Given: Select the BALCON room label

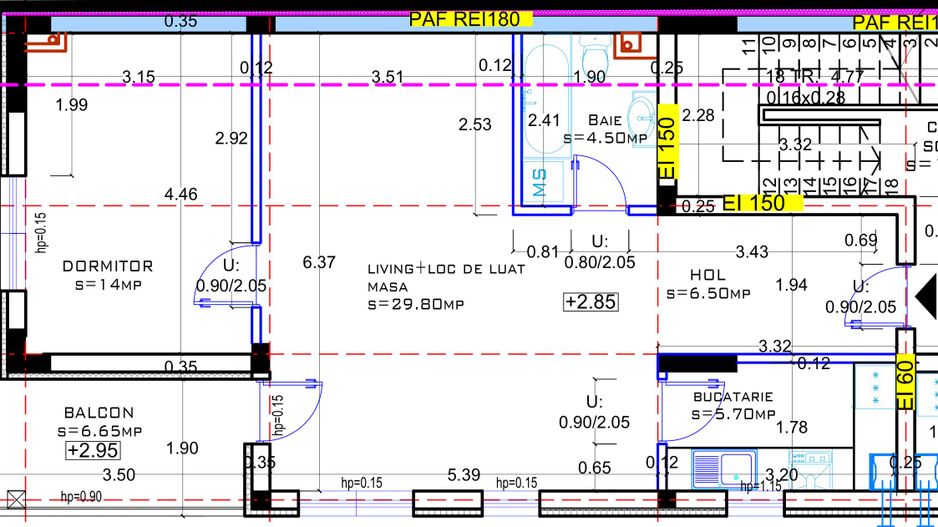Looking at the screenshot, I should coord(98,412).
